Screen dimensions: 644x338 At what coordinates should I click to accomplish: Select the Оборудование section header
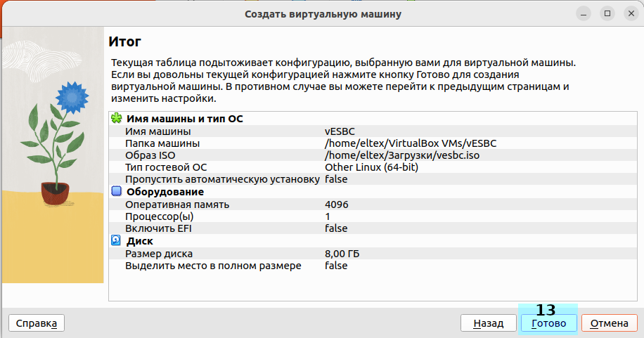[x=165, y=192]
